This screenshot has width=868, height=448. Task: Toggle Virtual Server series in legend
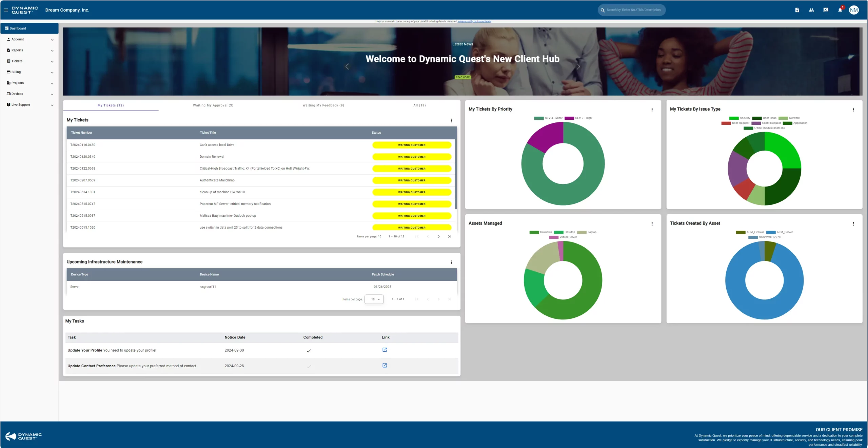(563, 237)
